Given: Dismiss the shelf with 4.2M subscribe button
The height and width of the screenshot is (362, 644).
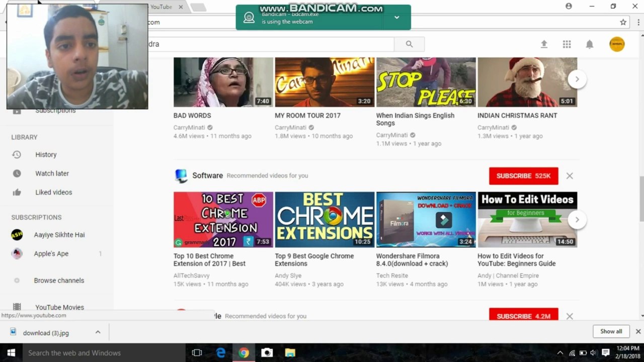Looking at the screenshot, I should [570, 316].
